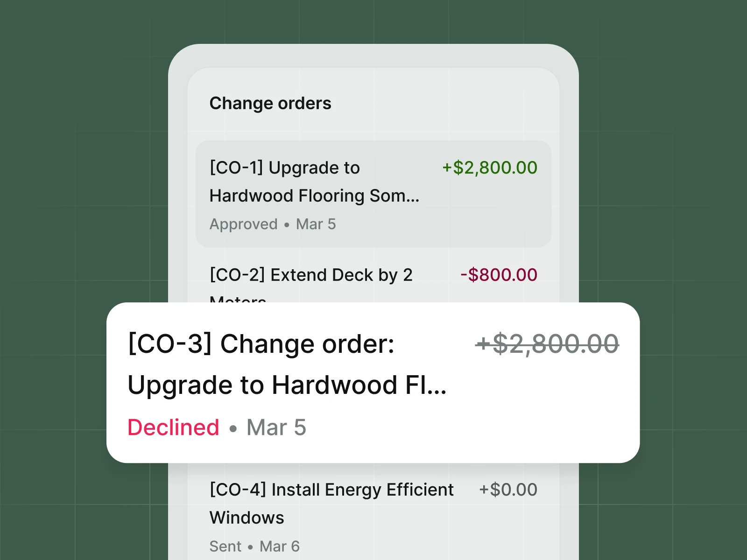Click the Approved status label
The width and height of the screenshot is (747, 560).
click(x=244, y=224)
